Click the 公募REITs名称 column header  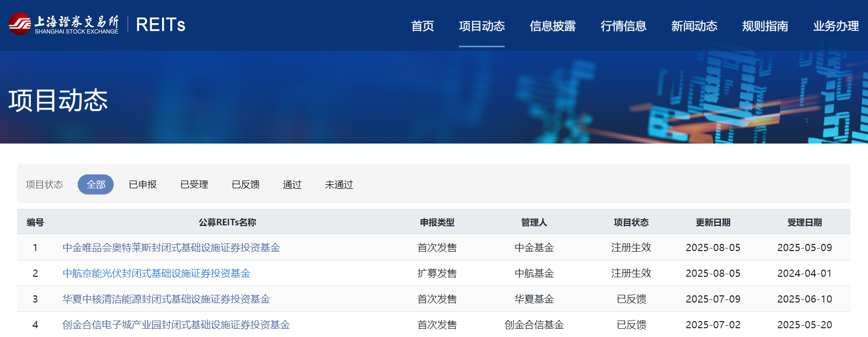pos(227,222)
